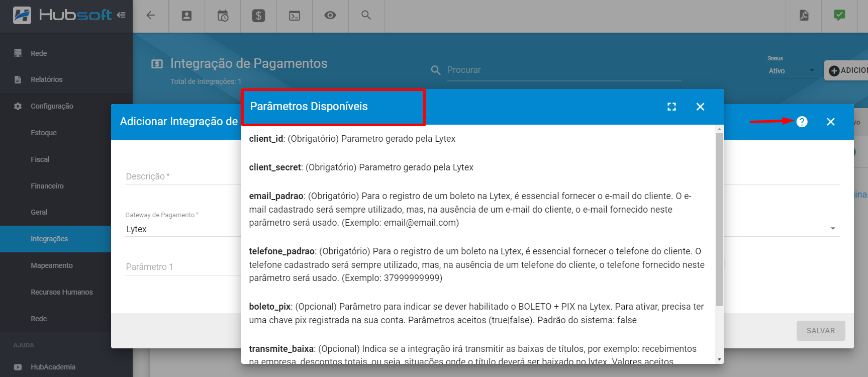Click the scroll down arrow in parameters dialog
The image size is (868, 377).
pyautogui.click(x=719, y=360)
